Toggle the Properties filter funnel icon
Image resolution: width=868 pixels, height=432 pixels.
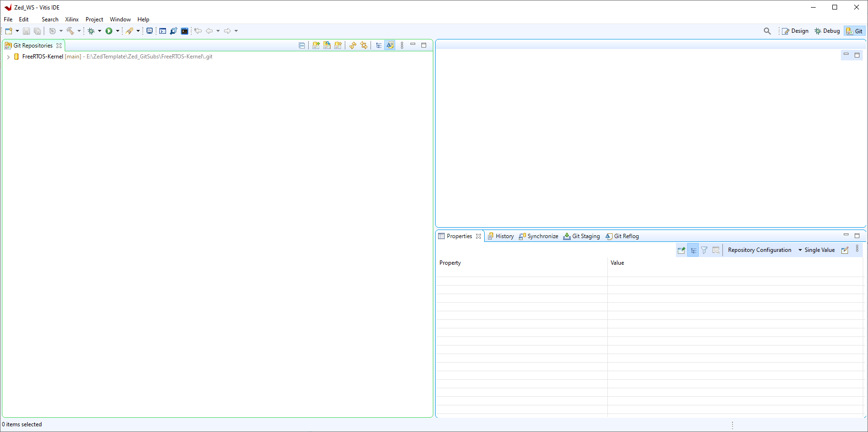click(704, 250)
